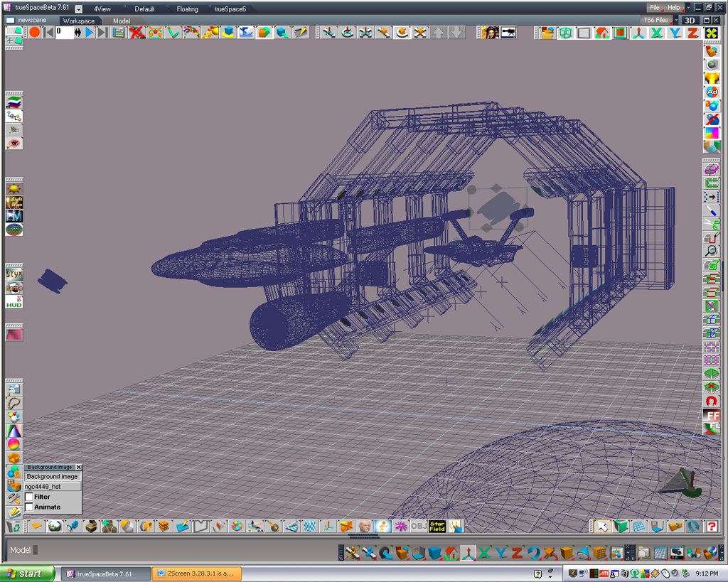Enable the Filter checkbox
The height and width of the screenshot is (582, 728).
pyautogui.click(x=29, y=497)
